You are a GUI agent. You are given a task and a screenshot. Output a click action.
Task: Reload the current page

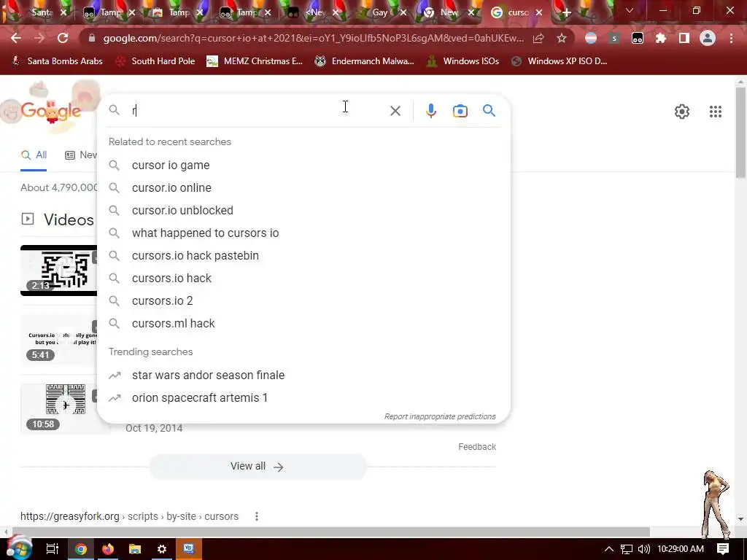point(63,38)
